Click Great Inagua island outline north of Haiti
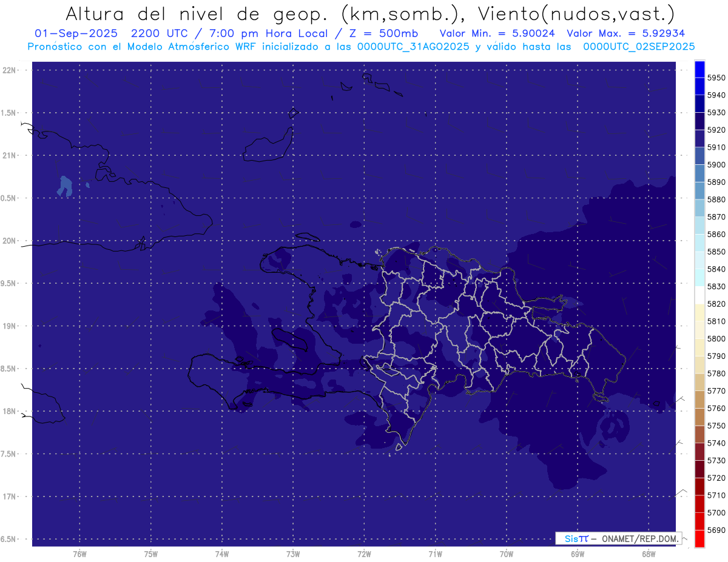 point(268,146)
